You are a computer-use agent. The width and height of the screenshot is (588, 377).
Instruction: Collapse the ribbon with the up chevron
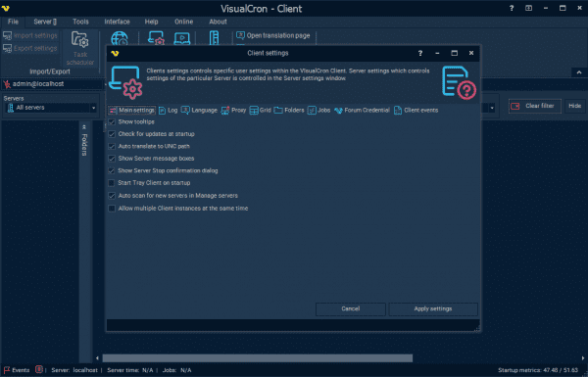[579, 72]
